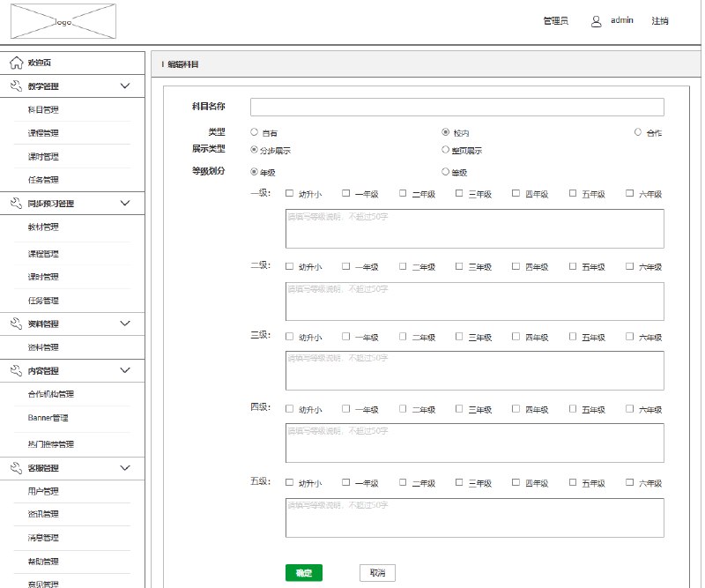Choose the 分步展示 radio option

[255, 150]
